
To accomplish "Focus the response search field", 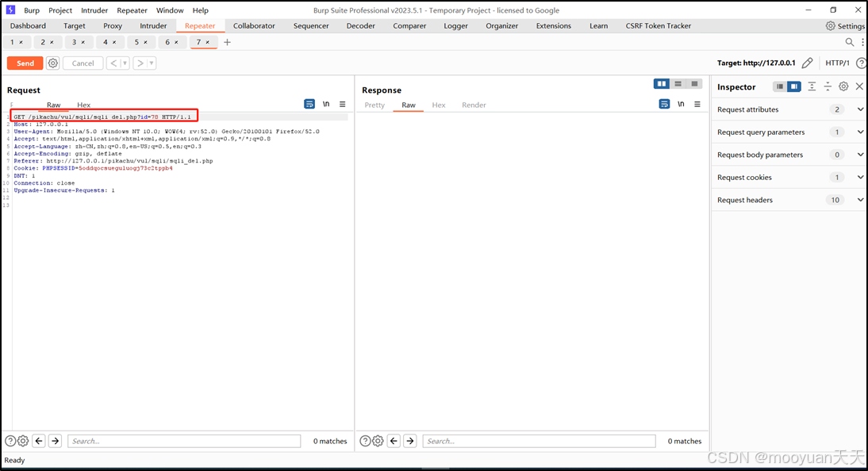I will 540,441.
